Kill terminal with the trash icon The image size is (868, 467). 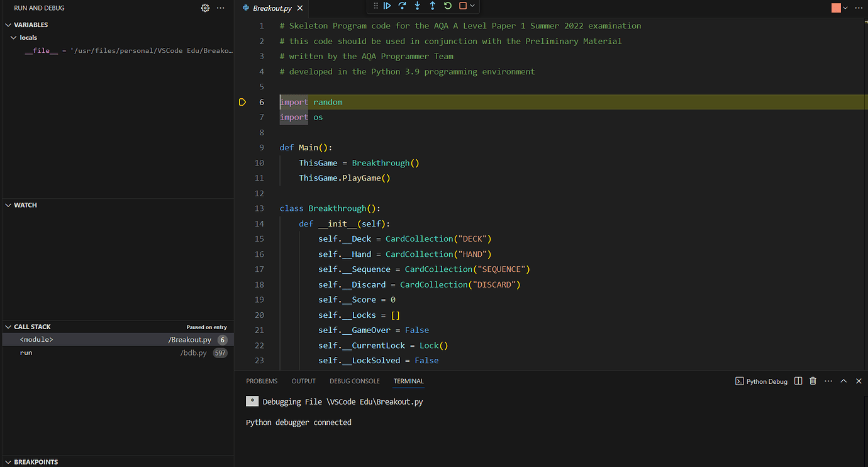coord(813,381)
